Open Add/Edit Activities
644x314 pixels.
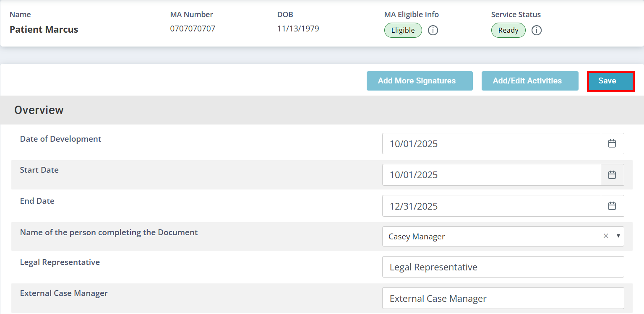pyautogui.click(x=529, y=81)
